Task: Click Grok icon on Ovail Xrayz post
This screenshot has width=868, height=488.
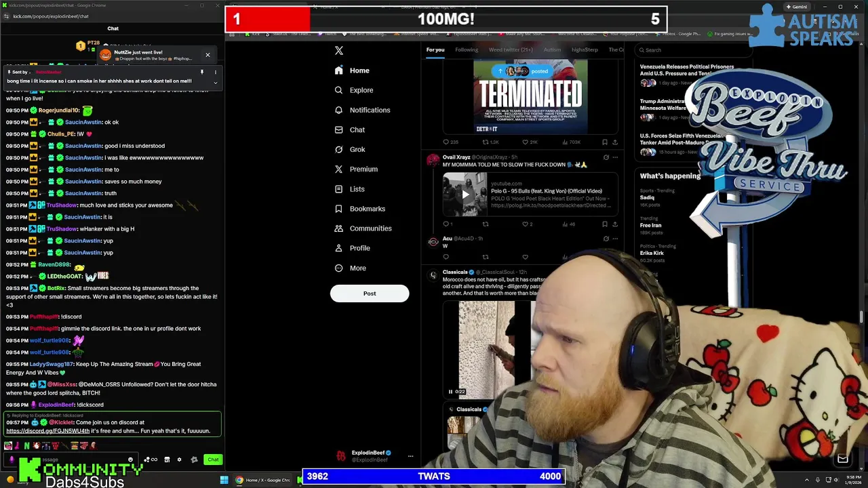Action: (606, 157)
